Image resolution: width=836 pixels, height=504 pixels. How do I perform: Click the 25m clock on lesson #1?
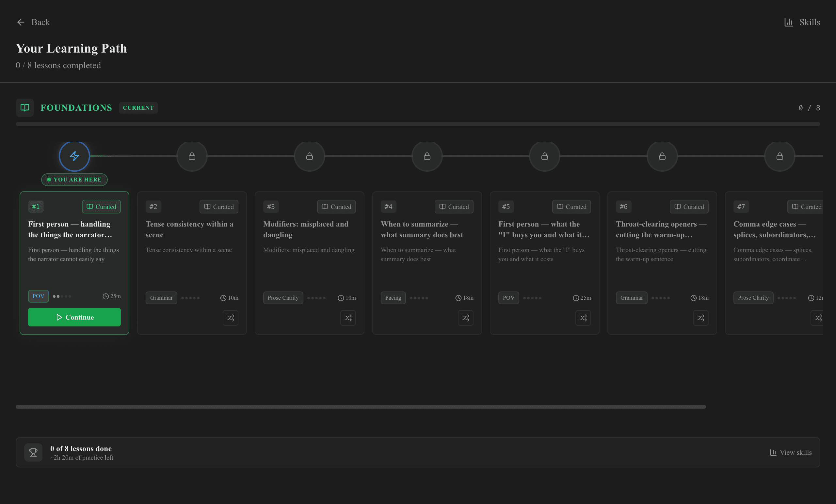112,296
